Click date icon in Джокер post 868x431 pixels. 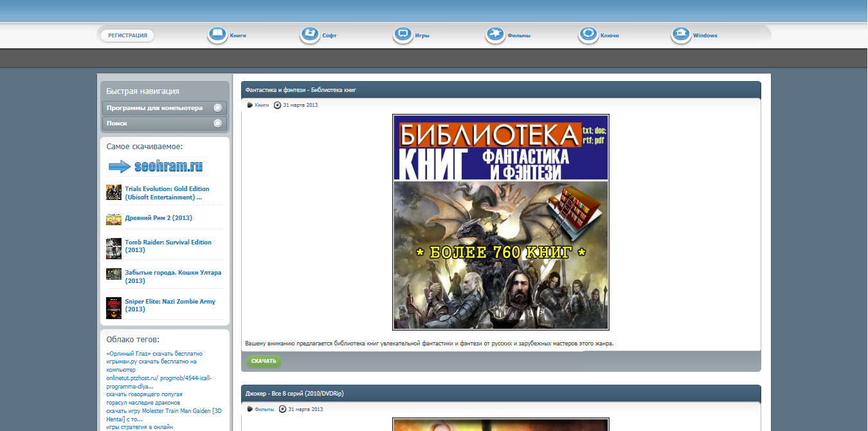(283, 409)
